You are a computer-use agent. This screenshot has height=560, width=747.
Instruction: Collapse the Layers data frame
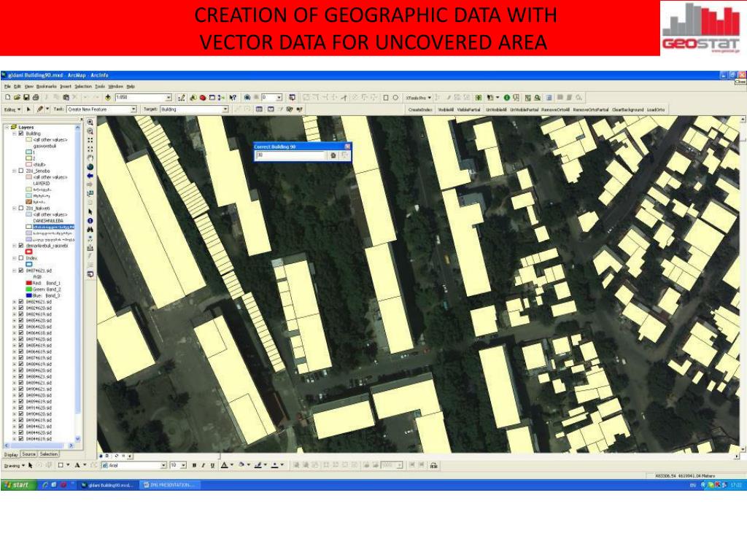pos(7,127)
